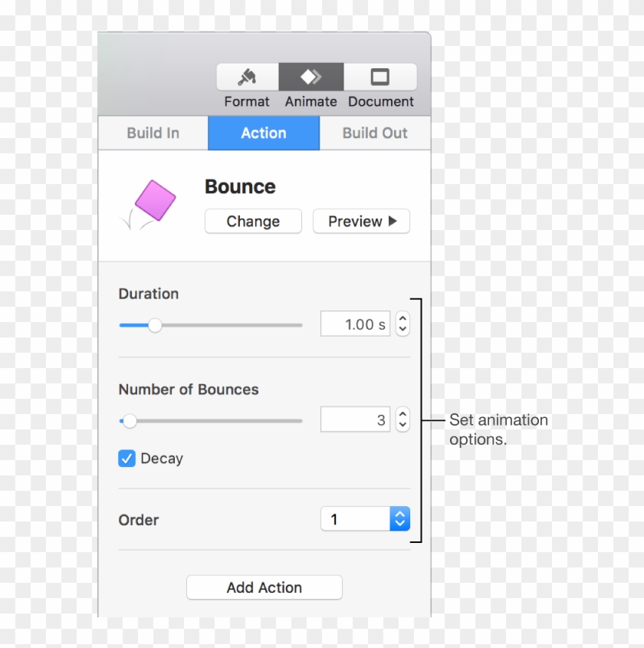Increment Duration using the up stepper arrow

(x=402, y=319)
